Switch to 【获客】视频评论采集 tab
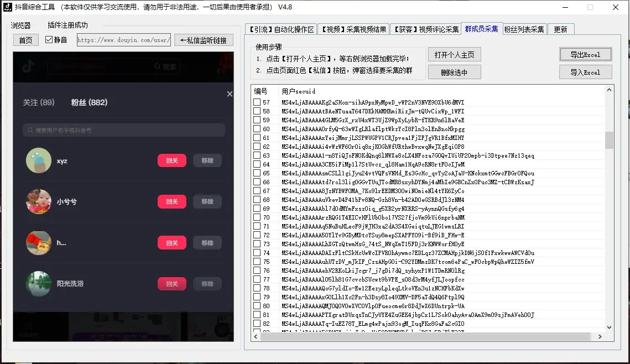630x364 pixels. coord(425,29)
